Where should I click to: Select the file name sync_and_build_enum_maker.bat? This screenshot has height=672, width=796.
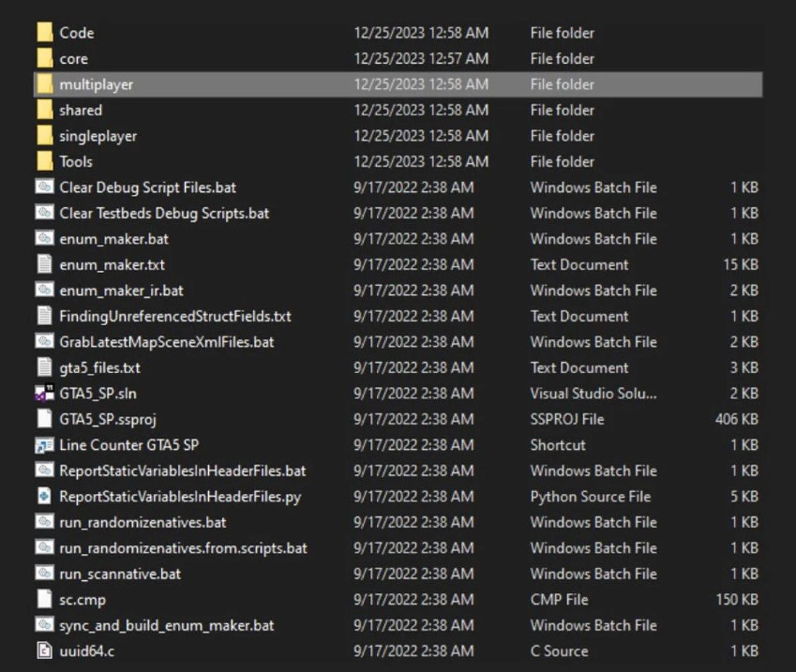(x=167, y=626)
